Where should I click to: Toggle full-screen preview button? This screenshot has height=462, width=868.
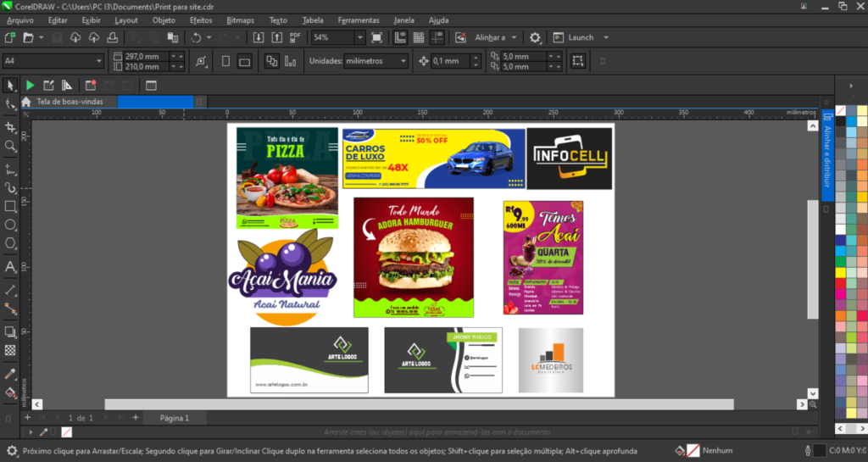tap(377, 37)
